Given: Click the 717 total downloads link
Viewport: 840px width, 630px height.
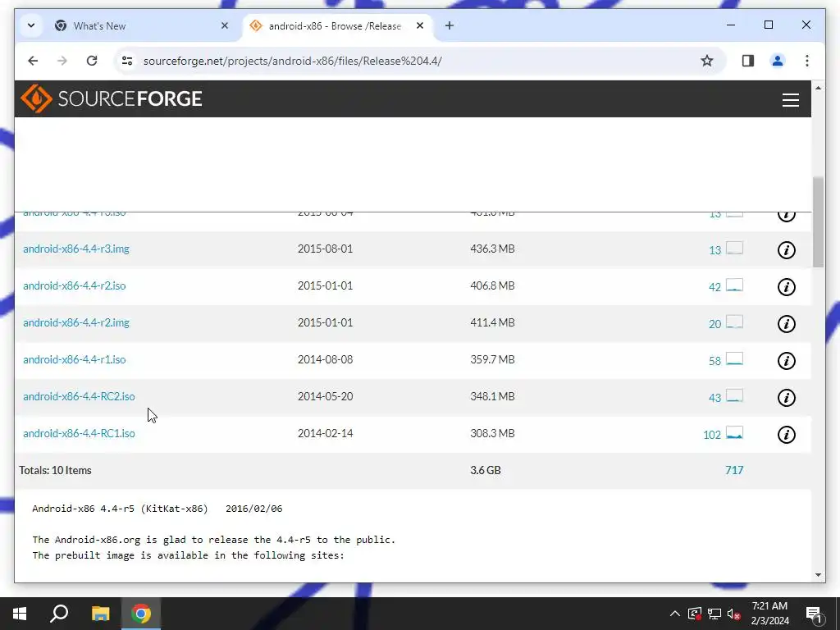Looking at the screenshot, I should 734,470.
